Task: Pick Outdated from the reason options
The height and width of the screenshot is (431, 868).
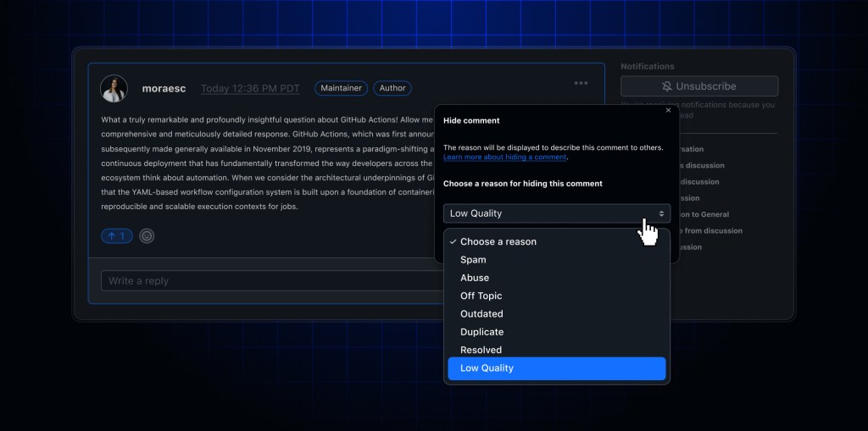Action: click(481, 314)
